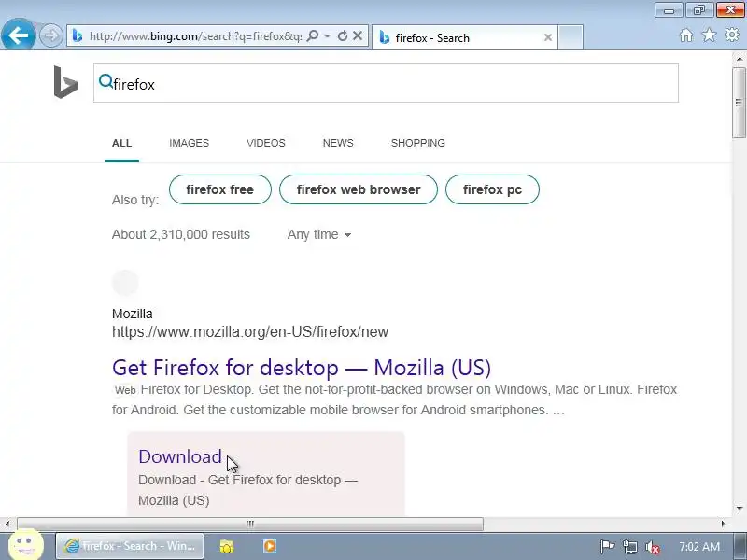Go back using the browser Back arrow

[x=18, y=35]
